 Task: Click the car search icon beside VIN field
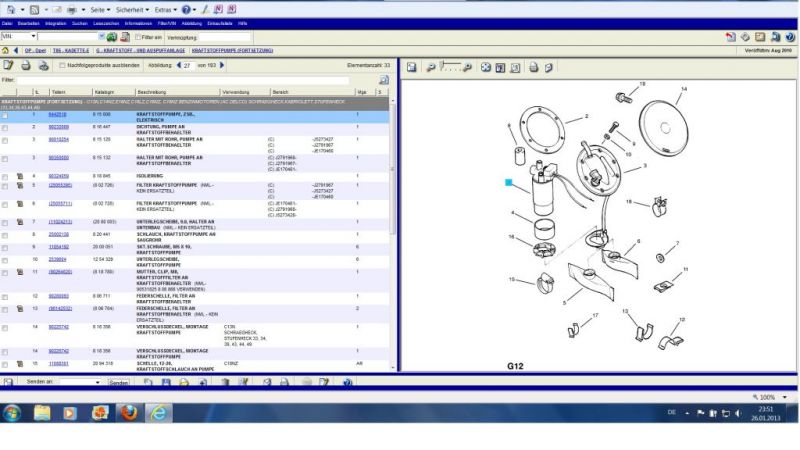[x=112, y=37]
